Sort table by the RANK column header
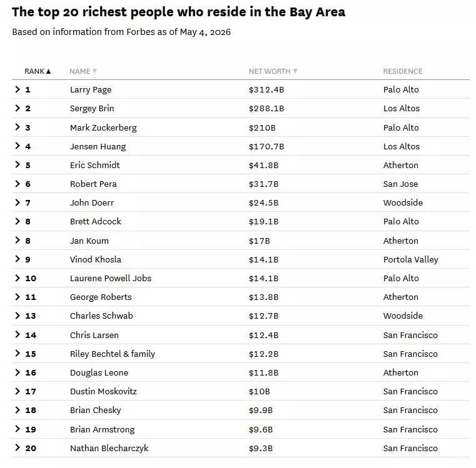The image size is (476, 468). pyautogui.click(x=38, y=71)
